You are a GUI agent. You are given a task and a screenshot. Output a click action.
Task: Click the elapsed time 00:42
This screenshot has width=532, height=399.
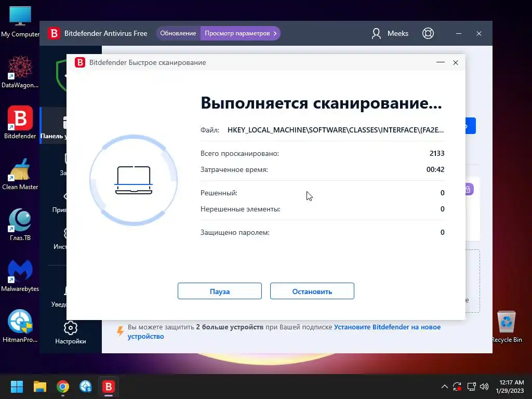(435, 169)
